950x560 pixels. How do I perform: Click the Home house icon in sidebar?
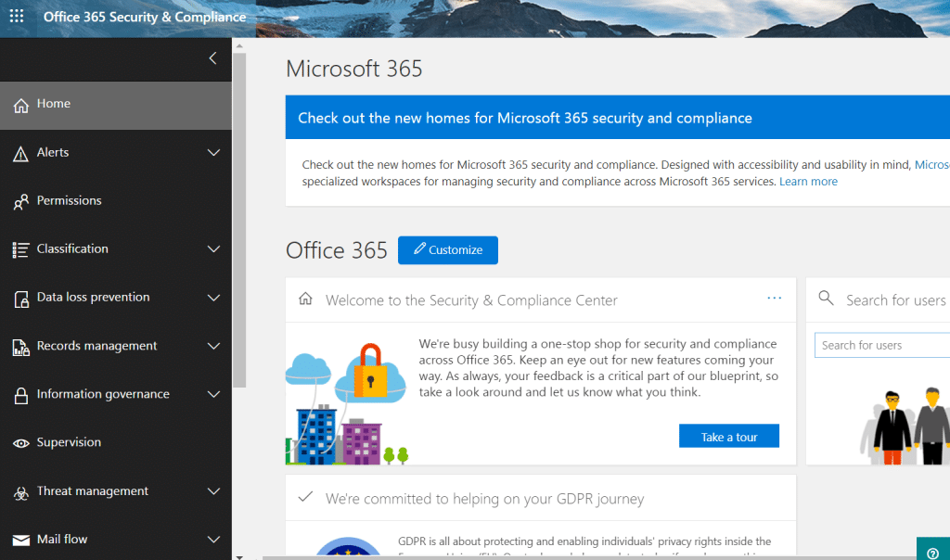tap(21, 106)
